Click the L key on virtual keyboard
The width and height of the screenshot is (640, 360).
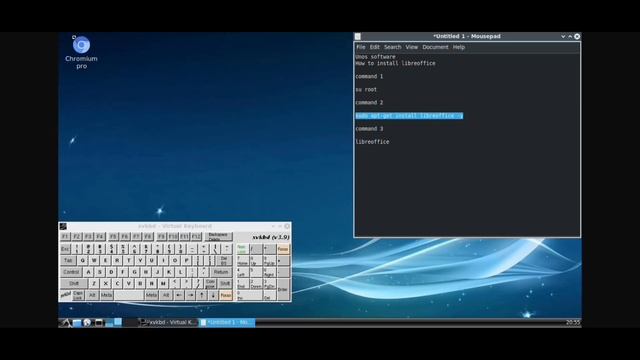coord(180,272)
